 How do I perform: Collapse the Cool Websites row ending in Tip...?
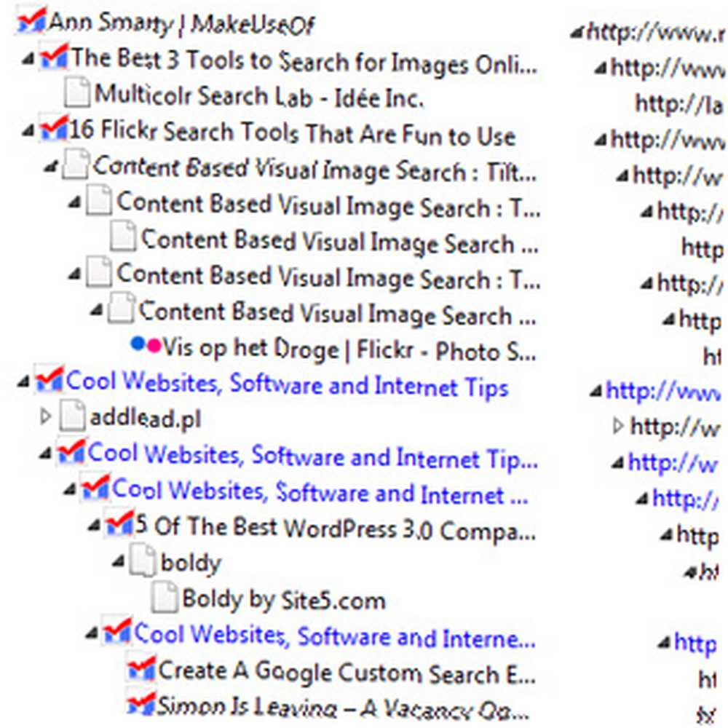pos(46,454)
